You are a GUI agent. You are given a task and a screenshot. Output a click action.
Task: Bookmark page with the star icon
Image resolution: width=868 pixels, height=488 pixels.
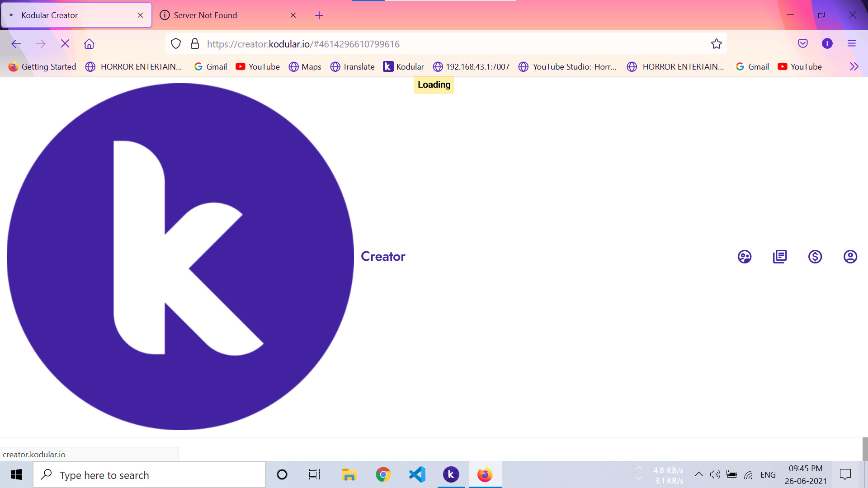pyautogui.click(x=716, y=44)
